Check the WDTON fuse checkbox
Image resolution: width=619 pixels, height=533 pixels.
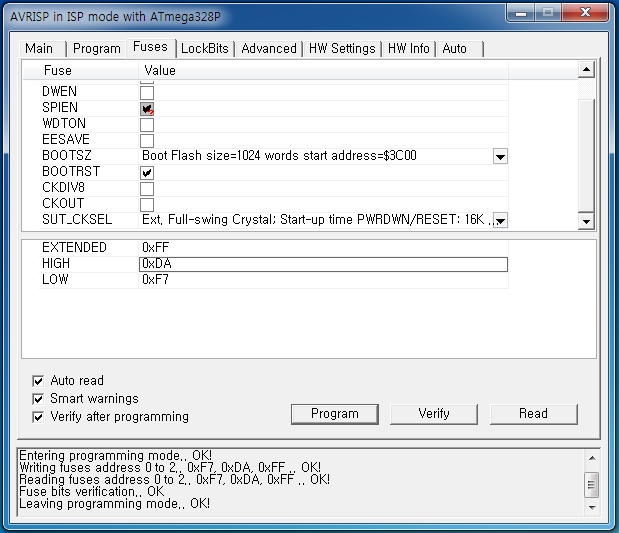tap(147, 125)
